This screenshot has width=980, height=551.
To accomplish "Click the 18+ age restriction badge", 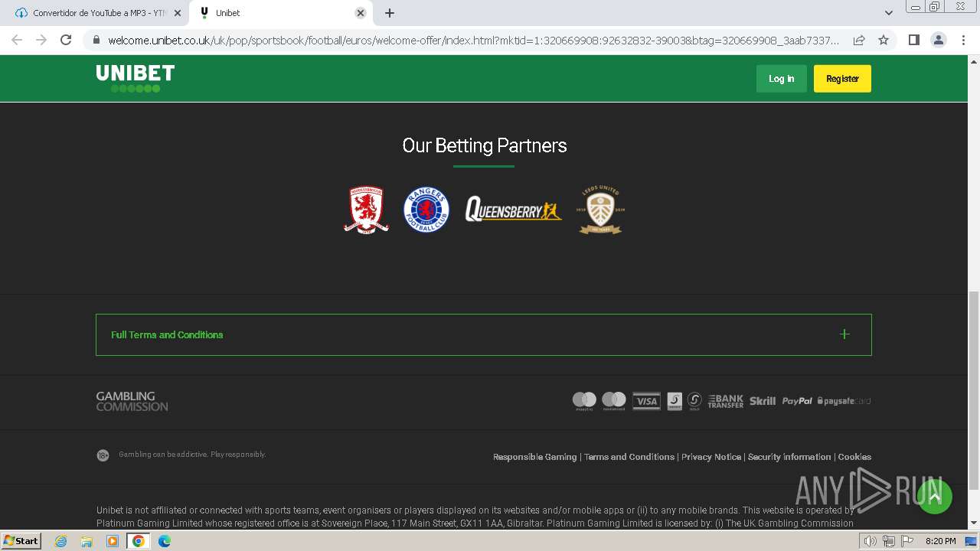I will (x=103, y=455).
